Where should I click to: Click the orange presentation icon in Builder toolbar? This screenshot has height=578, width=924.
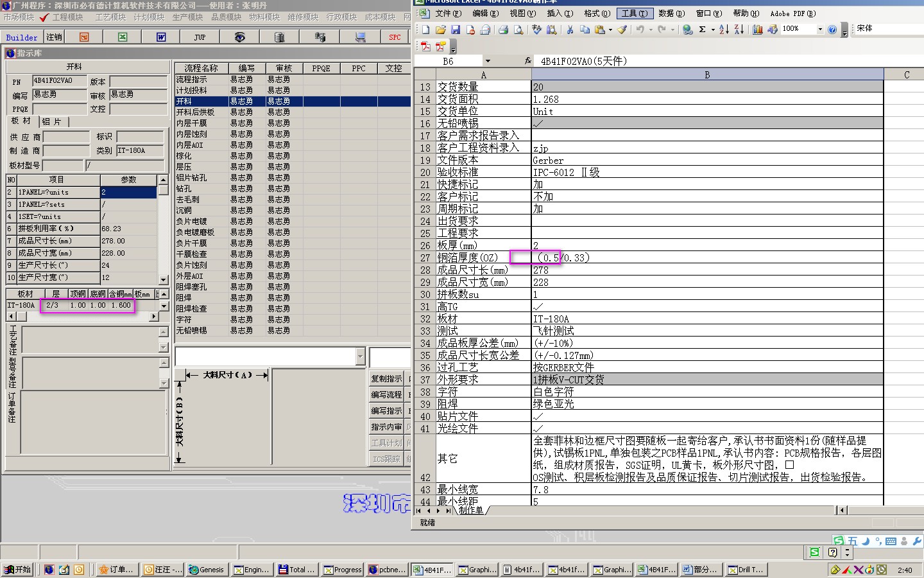tap(84, 37)
